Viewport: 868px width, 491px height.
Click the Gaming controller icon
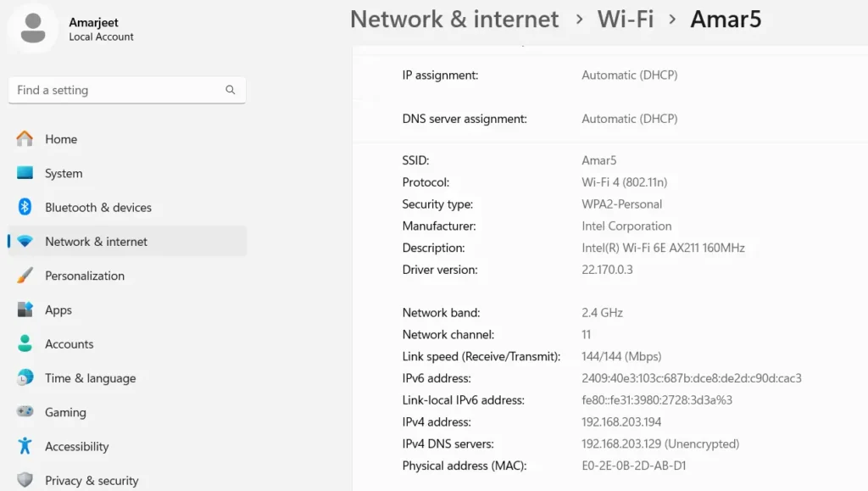tap(24, 412)
